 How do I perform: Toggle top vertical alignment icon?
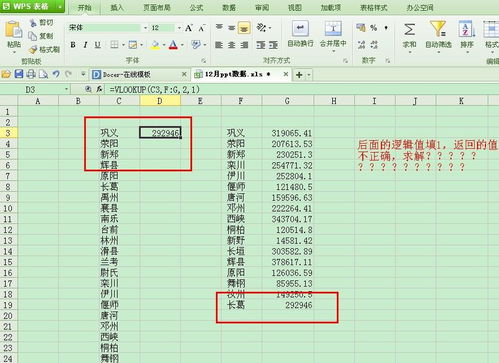[219, 27]
